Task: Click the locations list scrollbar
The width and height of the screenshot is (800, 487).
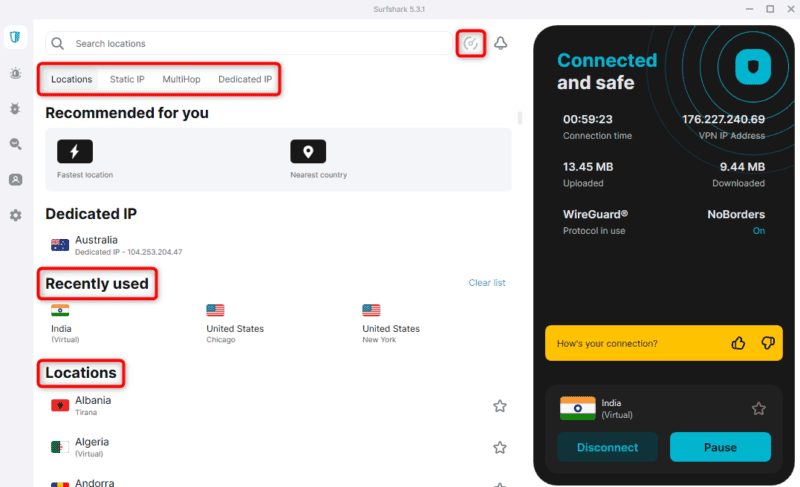Action: [x=519, y=118]
